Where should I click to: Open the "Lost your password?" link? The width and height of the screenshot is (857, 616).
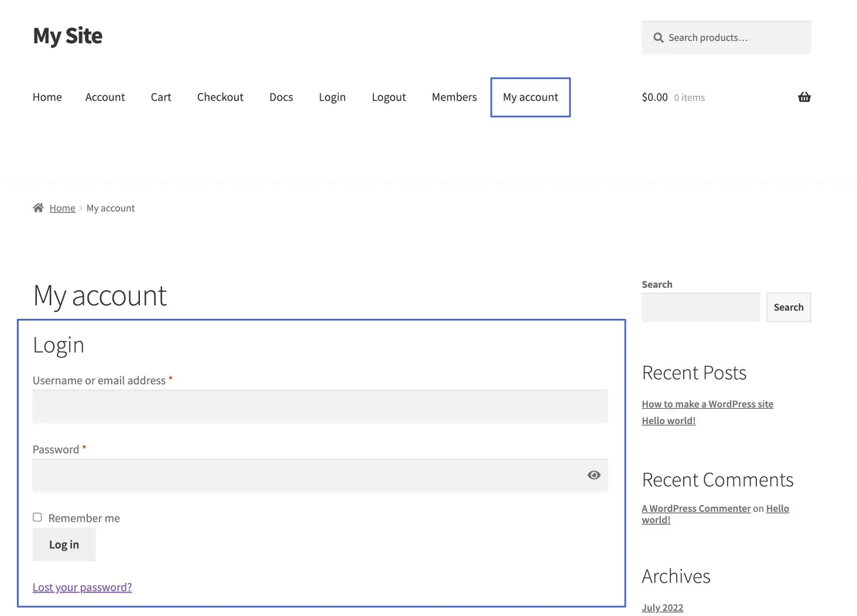82,587
